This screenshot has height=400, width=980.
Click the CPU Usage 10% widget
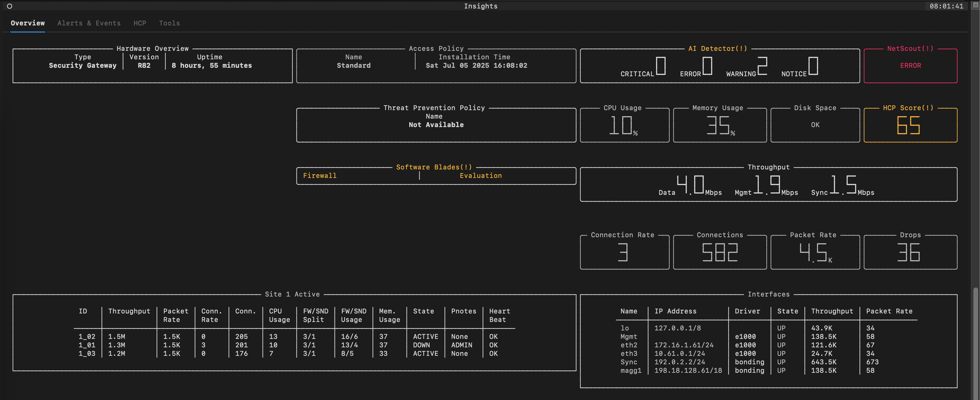624,126
